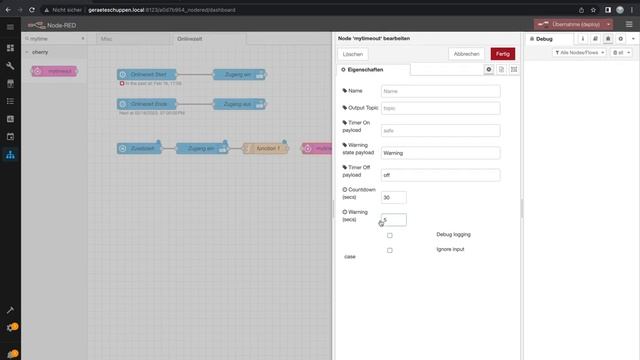Click the Fertig button

(503, 54)
